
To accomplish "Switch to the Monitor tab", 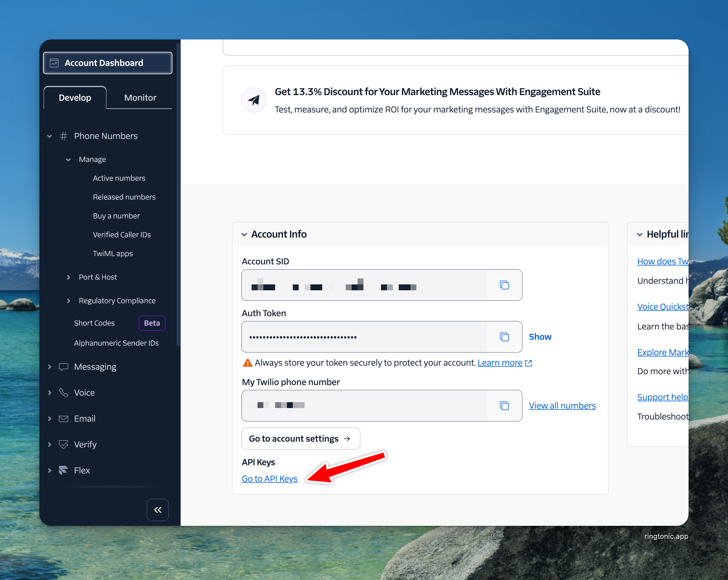I will tap(140, 98).
